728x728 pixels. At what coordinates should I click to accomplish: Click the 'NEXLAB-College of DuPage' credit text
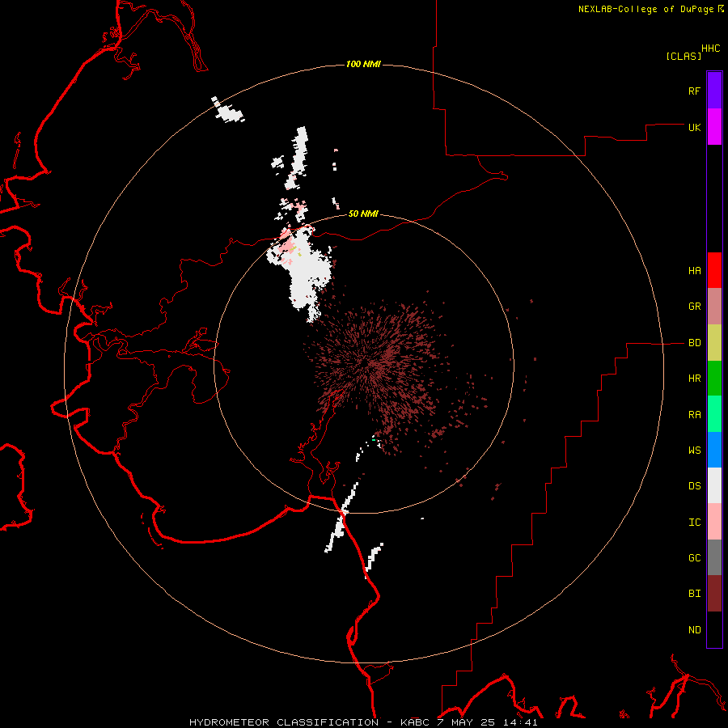tap(645, 9)
